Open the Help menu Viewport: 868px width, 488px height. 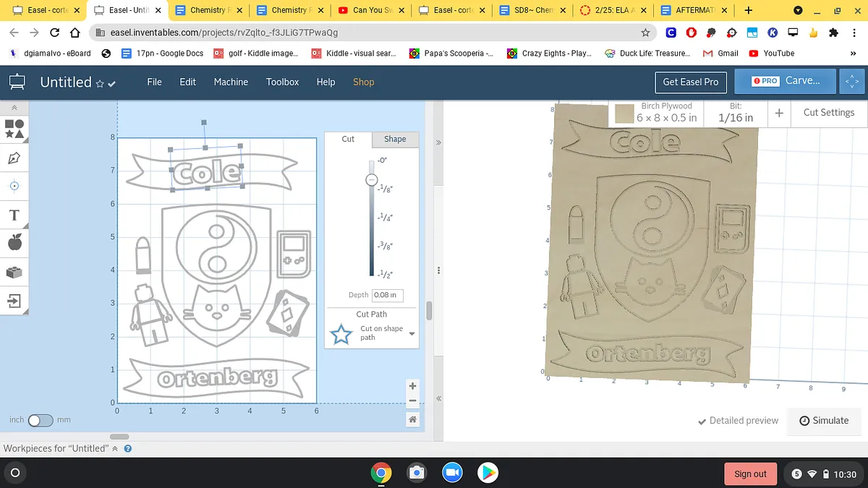(325, 82)
